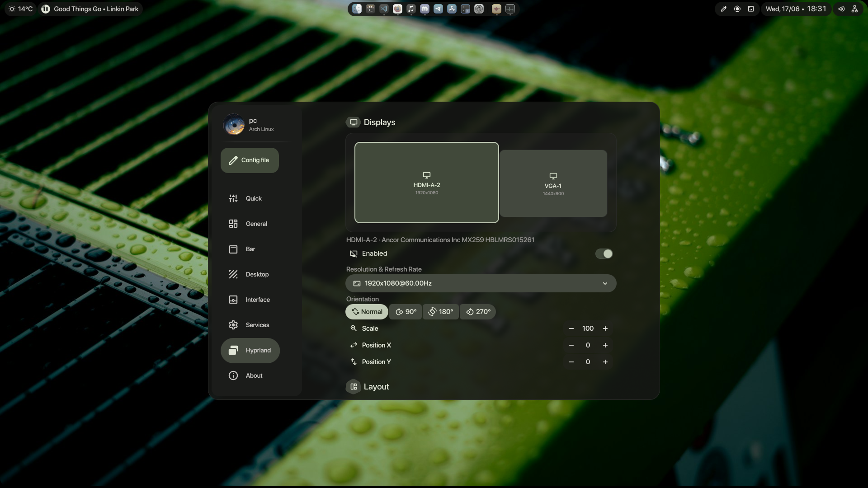Click the wallpaper image icon in the bar
The width and height of the screenshot is (868, 488).
pyautogui.click(x=751, y=9)
